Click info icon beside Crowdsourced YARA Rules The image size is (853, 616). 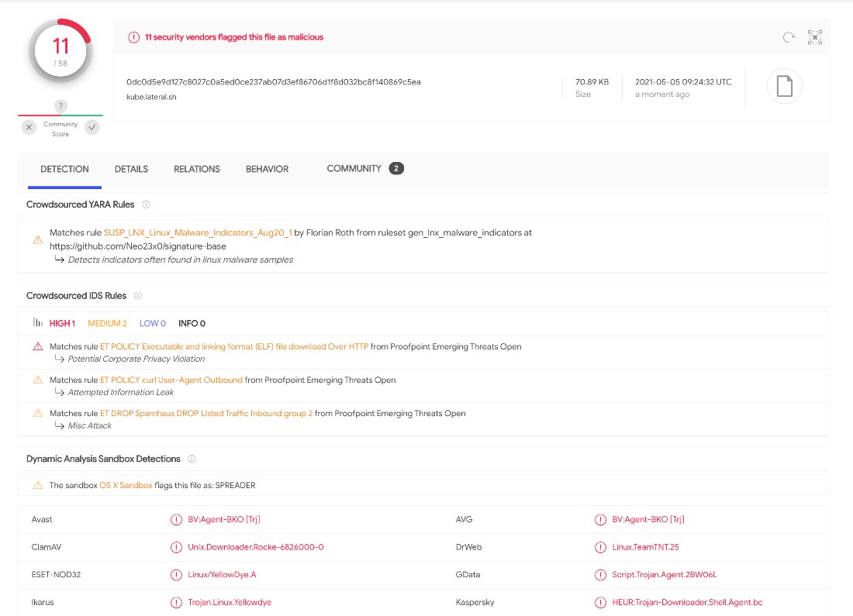[x=146, y=205]
